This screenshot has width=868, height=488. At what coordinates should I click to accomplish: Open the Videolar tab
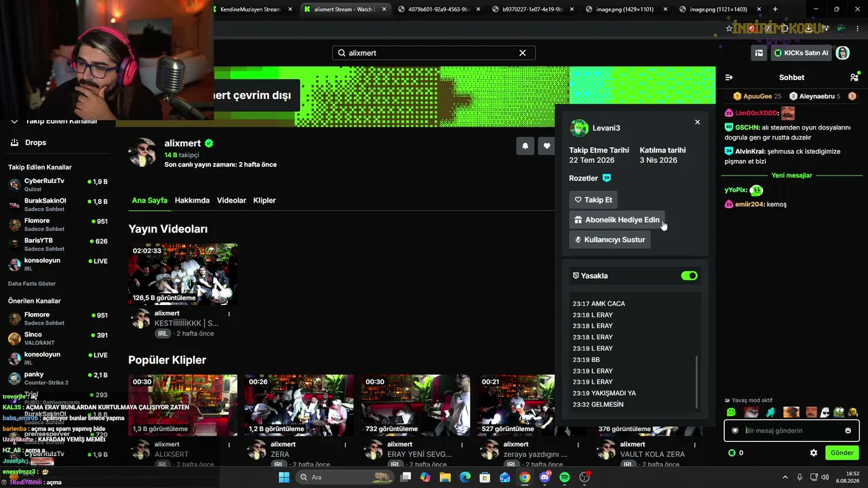point(231,201)
